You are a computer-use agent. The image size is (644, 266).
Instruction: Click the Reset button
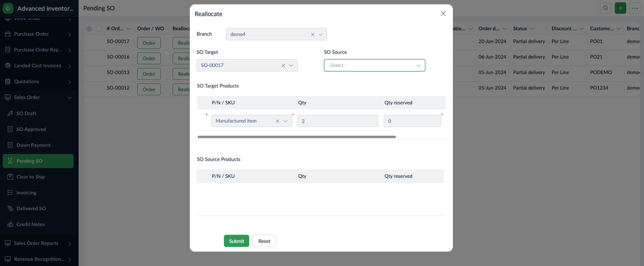pos(264,241)
